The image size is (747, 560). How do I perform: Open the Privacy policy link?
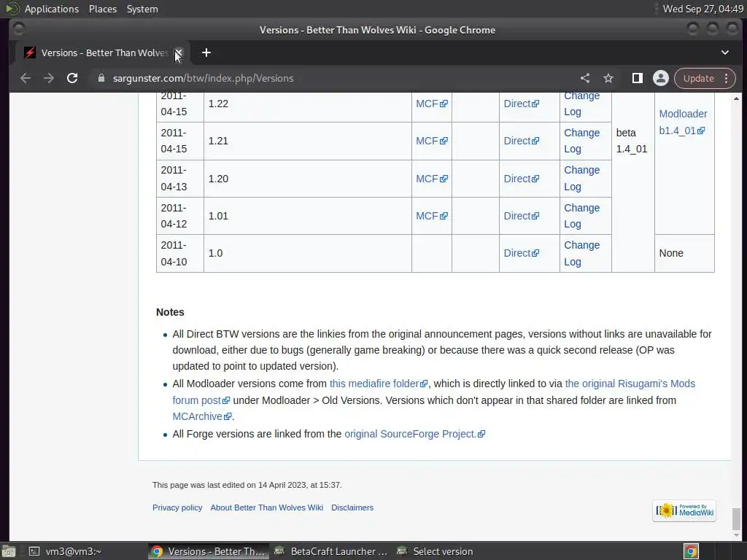coord(177,507)
